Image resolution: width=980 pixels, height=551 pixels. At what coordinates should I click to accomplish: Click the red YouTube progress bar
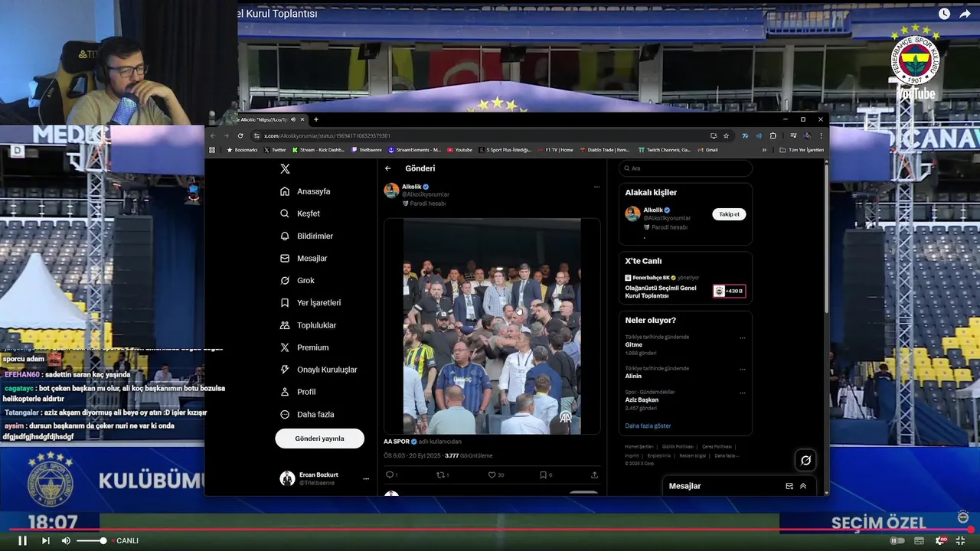(490, 530)
